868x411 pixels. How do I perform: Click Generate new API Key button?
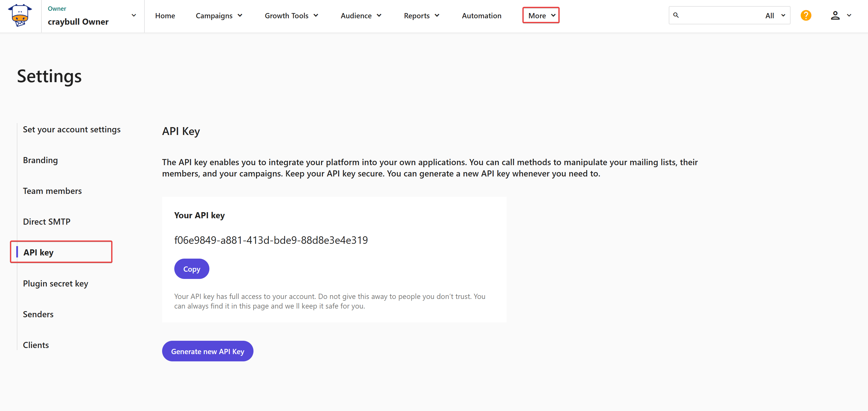[208, 351]
